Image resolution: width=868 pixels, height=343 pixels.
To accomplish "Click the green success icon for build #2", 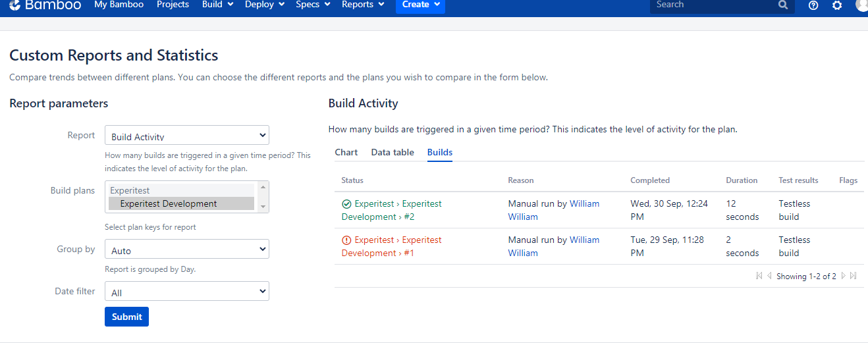I will click(346, 204).
